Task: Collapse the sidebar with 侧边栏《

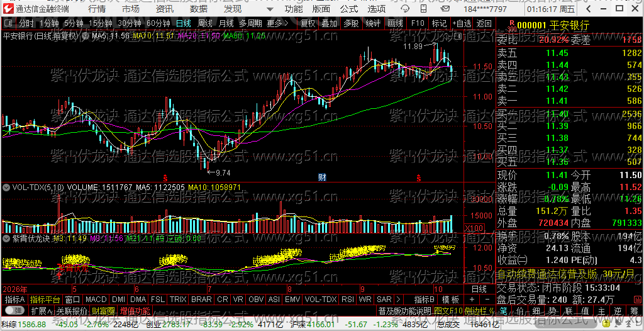Action: 479,310
